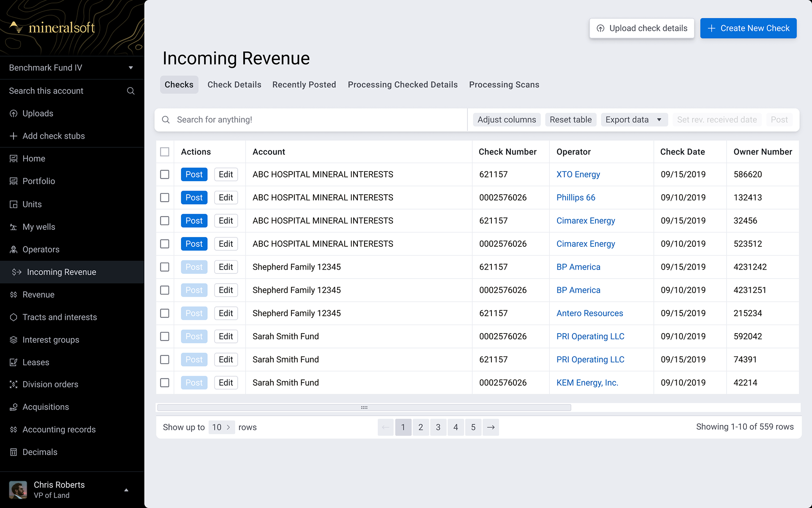Open the Cimarex Energy link, owner 32456
Image resolution: width=812 pixels, height=508 pixels.
586,221
